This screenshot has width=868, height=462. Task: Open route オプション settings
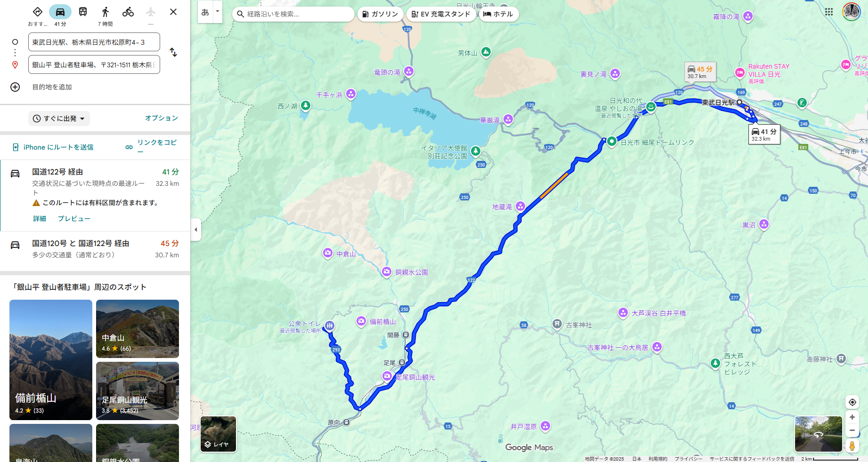(x=162, y=118)
